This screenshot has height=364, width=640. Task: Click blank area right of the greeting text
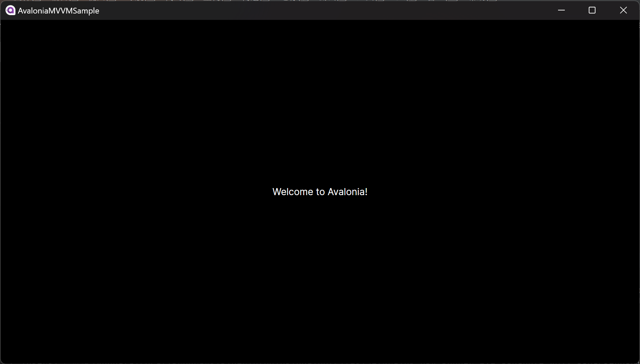tap(506, 192)
